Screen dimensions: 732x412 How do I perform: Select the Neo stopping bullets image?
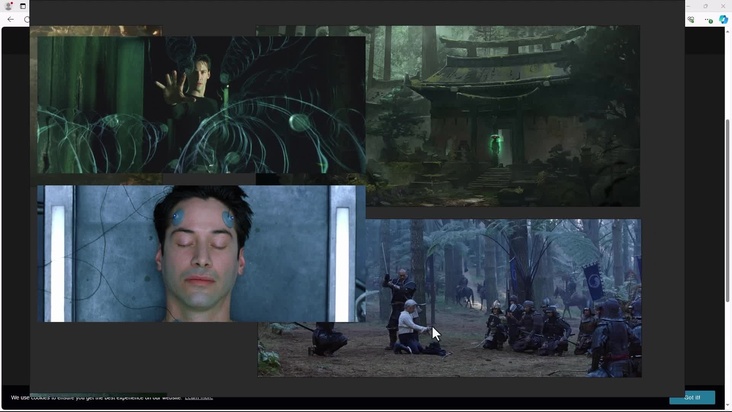201,105
